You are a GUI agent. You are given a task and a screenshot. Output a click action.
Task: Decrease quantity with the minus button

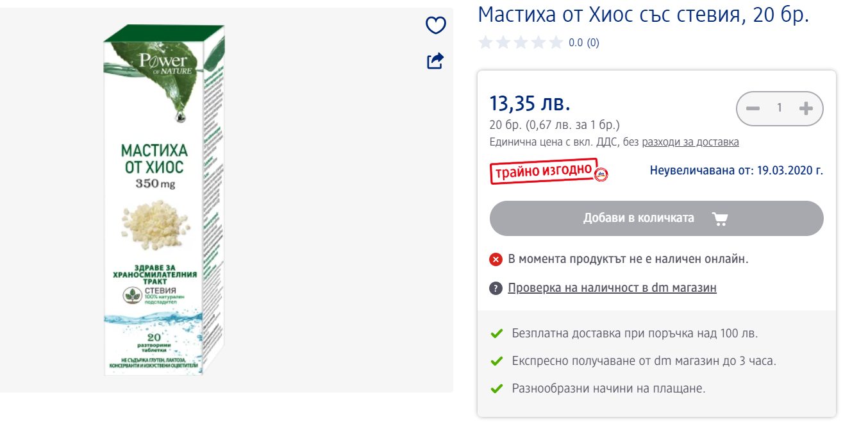[x=753, y=108]
